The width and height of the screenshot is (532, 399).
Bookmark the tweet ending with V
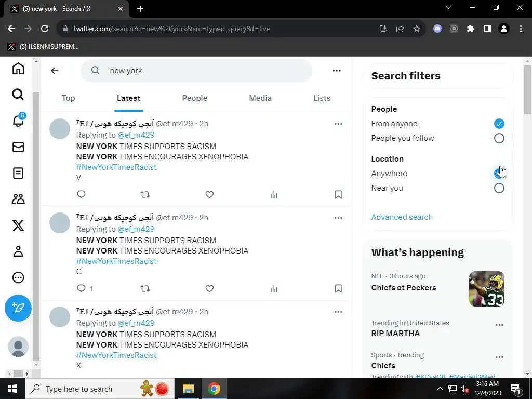pos(338,194)
